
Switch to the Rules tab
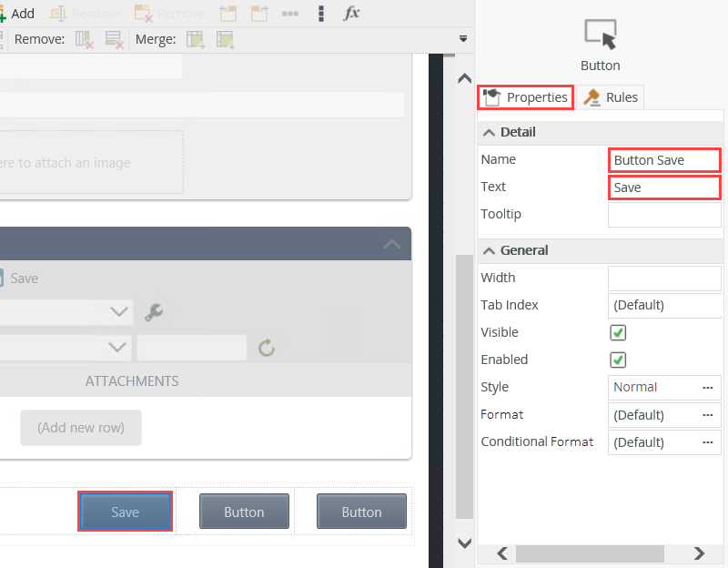(x=610, y=96)
